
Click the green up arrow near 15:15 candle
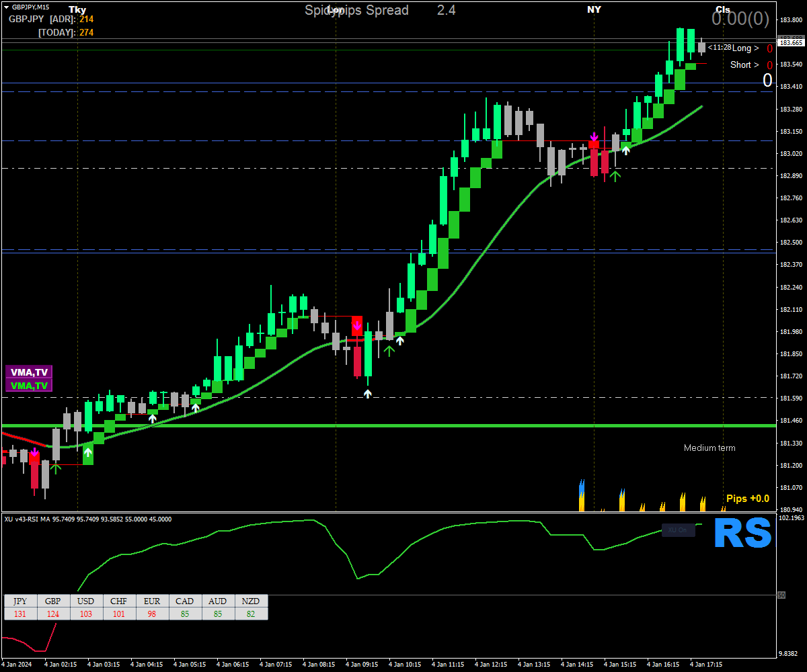[615, 176]
